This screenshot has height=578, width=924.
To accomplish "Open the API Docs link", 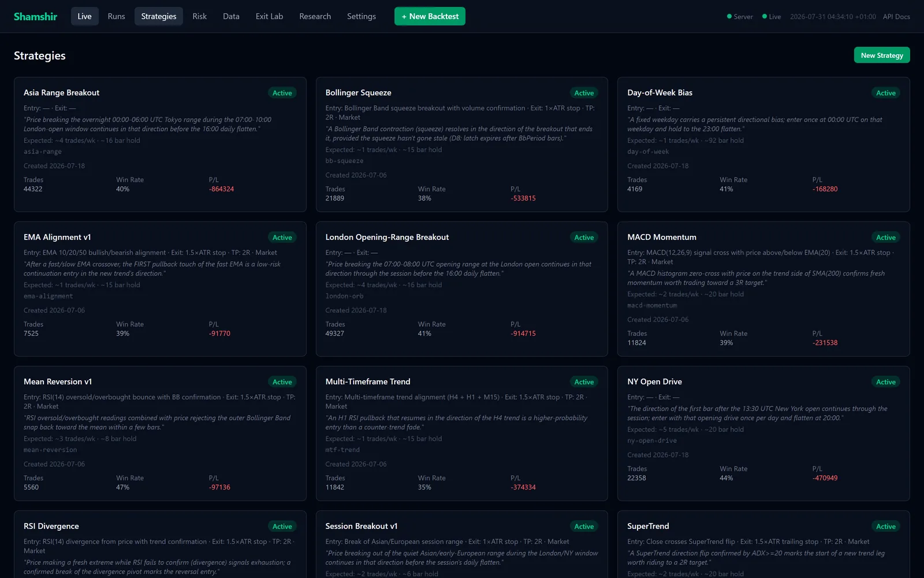I will [x=896, y=17].
